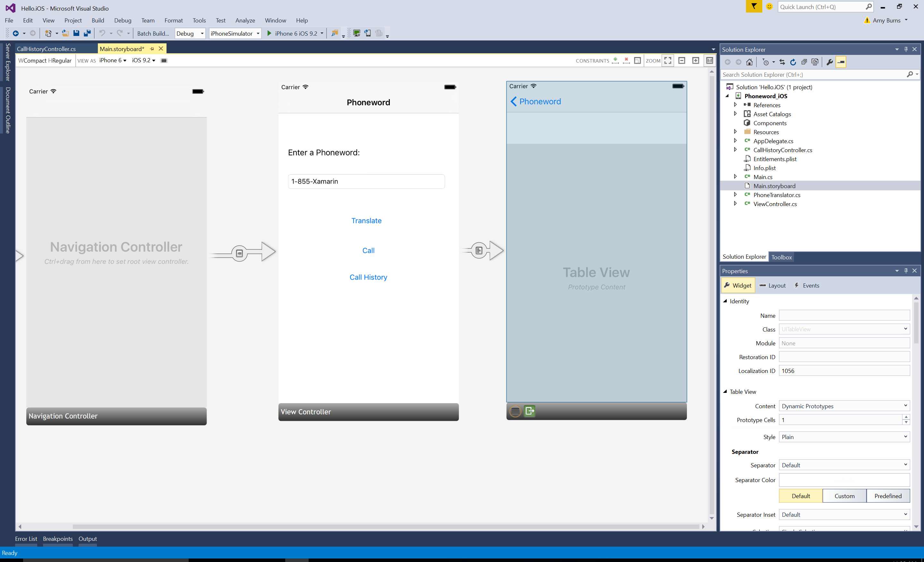Click the fit-to-window zoom icon in storyboard
Screen dimensions: 924x562
point(669,60)
